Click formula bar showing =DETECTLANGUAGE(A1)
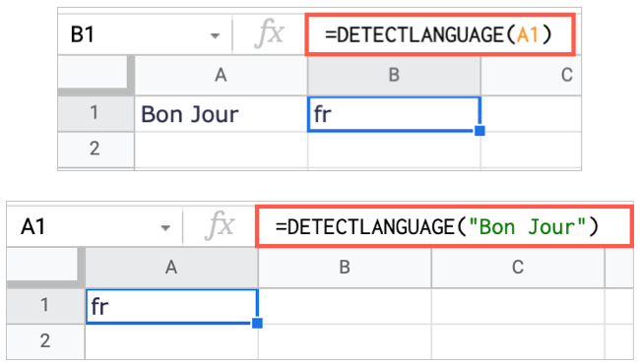This screenshot has width=640, height=364. pos(440,34)
